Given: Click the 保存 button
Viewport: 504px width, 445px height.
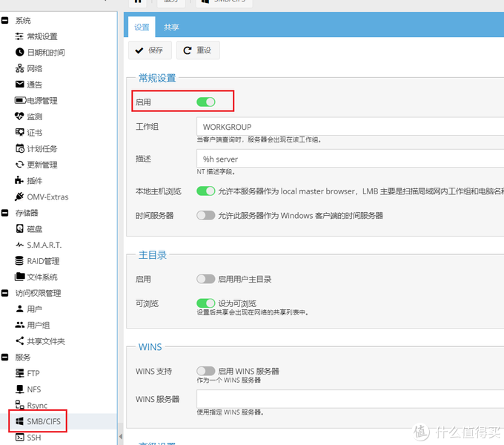Looking at the screenshot, I should (150, 50).
